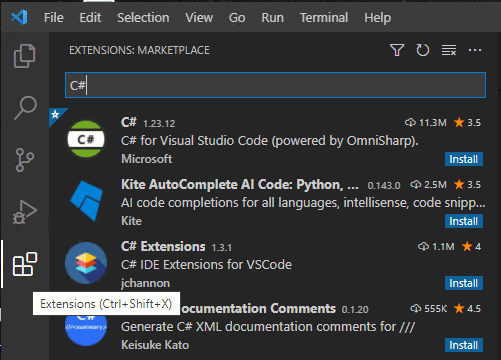Click the Microsoft publisher name
Viewport: 501px width, 360px height.
point(147,159)
